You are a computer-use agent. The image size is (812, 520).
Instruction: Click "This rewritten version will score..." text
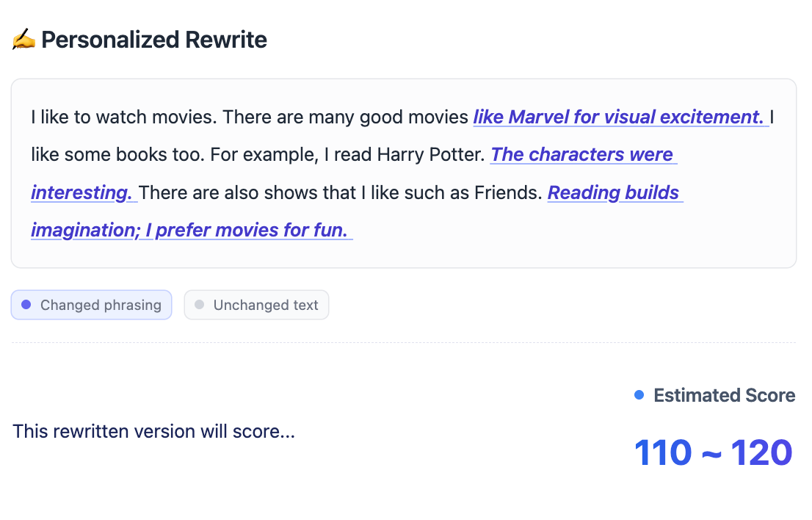[153, 431]
